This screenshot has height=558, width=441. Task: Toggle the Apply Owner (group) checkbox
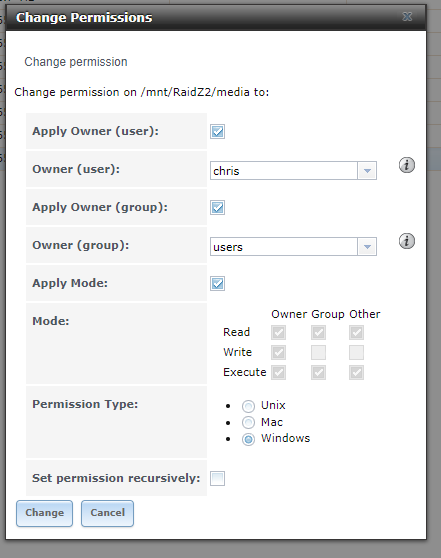(217, 207)
